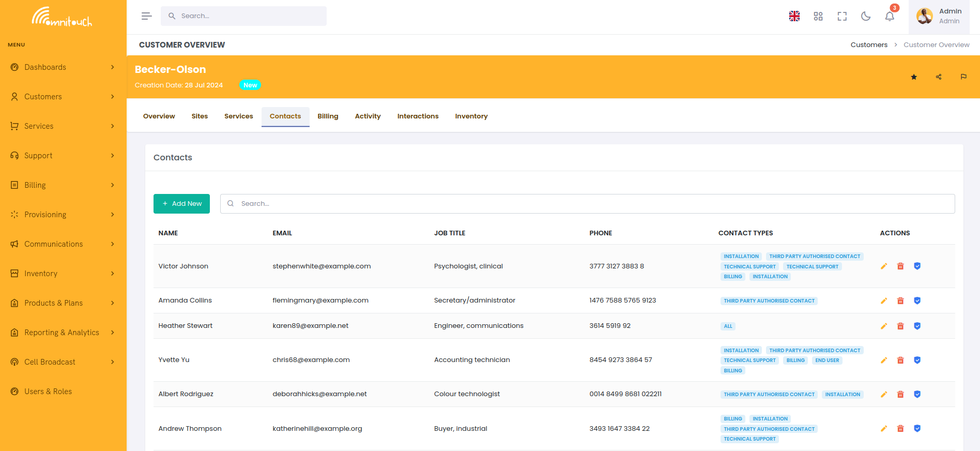This screenshot has width=980, height=451.
Task: Click the share icon in customer banner
Action: point(939,77)
